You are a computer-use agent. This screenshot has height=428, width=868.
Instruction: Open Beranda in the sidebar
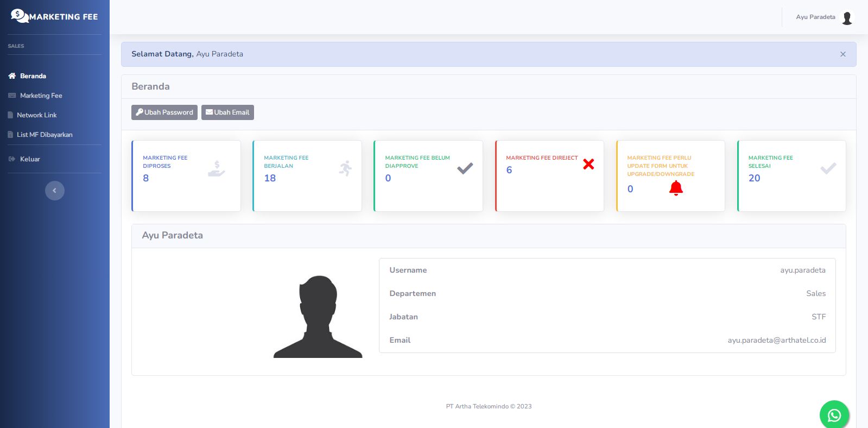point(33,76)
